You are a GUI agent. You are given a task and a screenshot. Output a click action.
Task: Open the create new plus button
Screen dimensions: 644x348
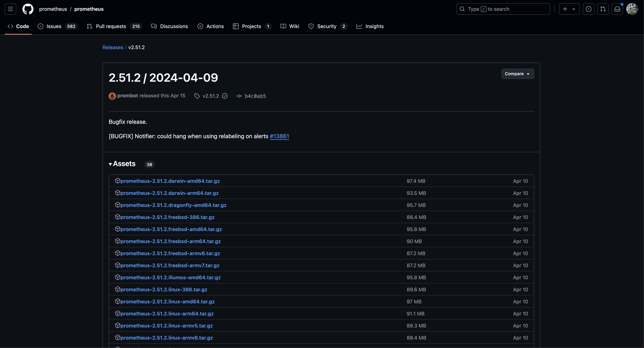click(565, 9)
